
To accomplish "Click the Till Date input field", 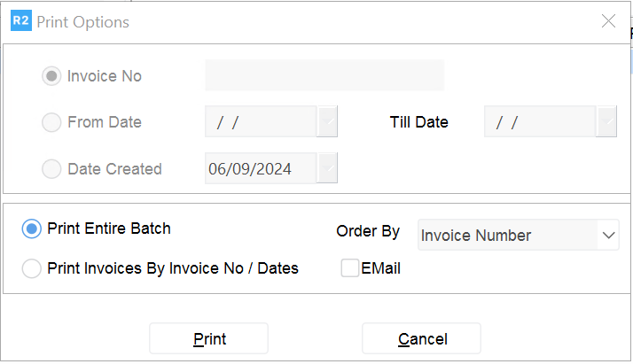I will [540, 122].
